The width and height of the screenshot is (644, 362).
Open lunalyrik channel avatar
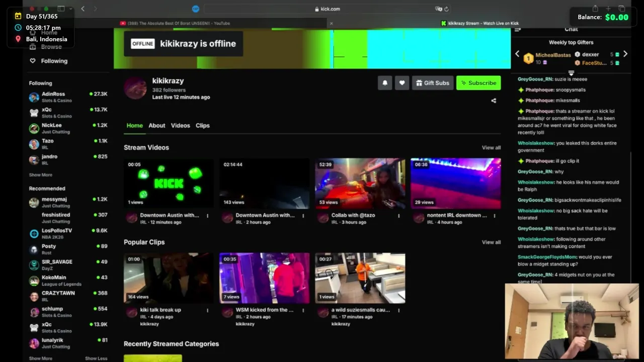(x=34, y=343)
